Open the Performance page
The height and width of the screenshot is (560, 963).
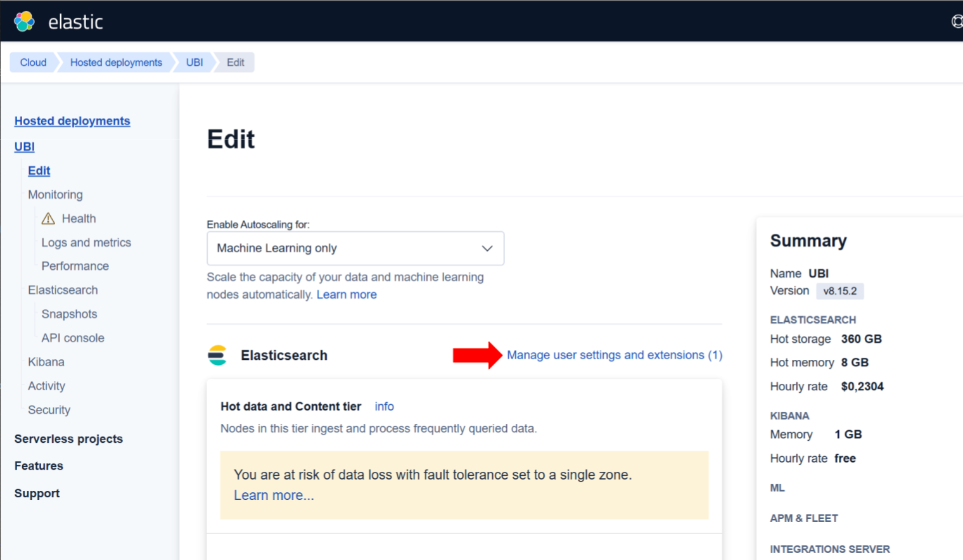[75, 266]
